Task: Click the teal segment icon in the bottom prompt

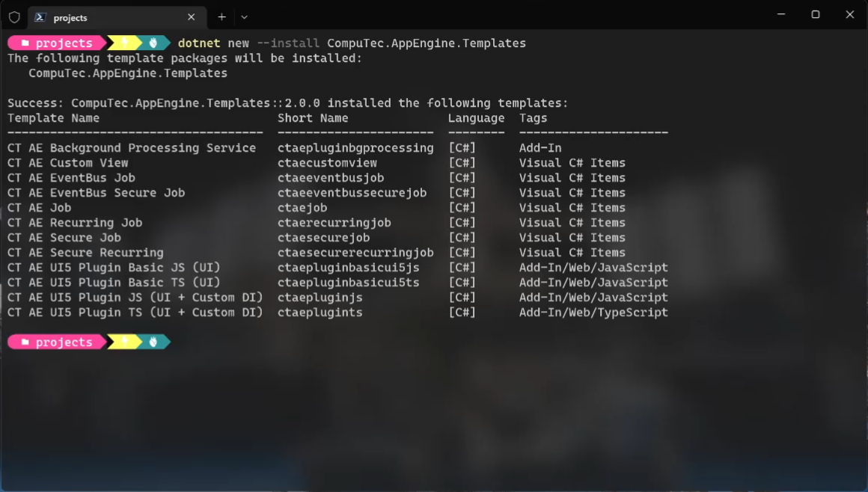Action: (x=153, y=342)
